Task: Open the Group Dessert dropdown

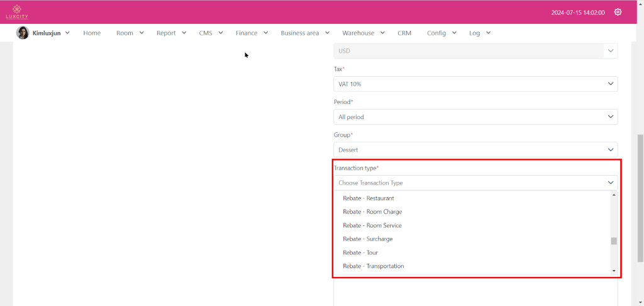Action: click(475, 150)
